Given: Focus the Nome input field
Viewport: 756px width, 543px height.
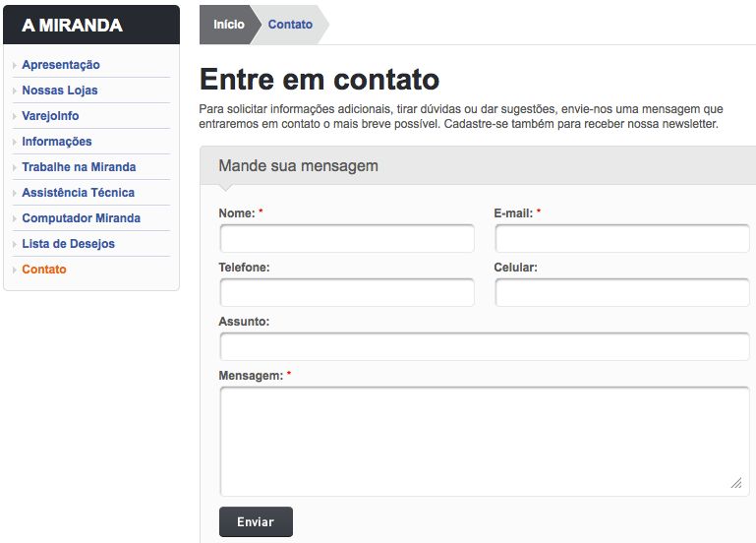Looking at the screenshot, I should tap(346, 239).
